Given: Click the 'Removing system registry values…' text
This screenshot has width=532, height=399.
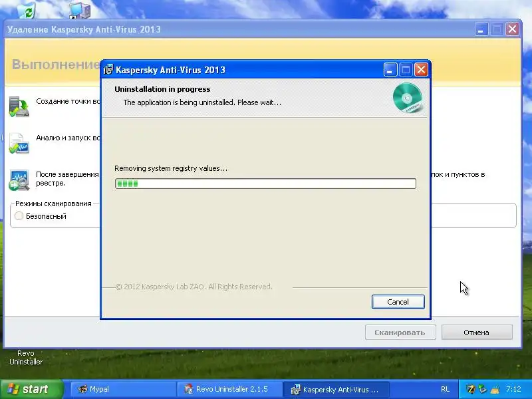Looking at the screenshot, I should click(171, 168).
